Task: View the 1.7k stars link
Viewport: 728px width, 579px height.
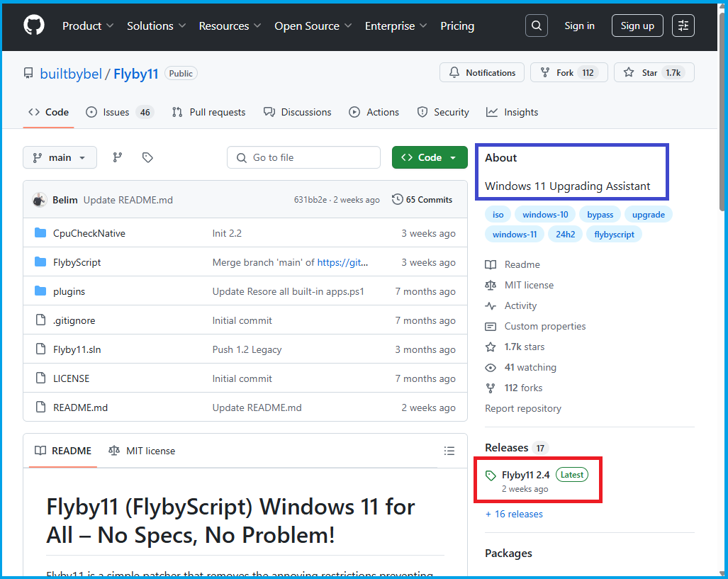Action: point(515,347)
